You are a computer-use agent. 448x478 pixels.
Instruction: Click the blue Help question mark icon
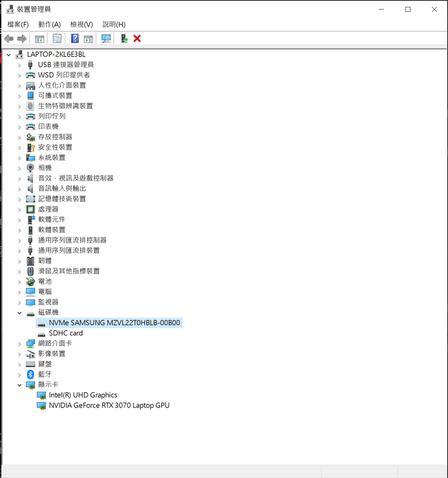(75, 39)
